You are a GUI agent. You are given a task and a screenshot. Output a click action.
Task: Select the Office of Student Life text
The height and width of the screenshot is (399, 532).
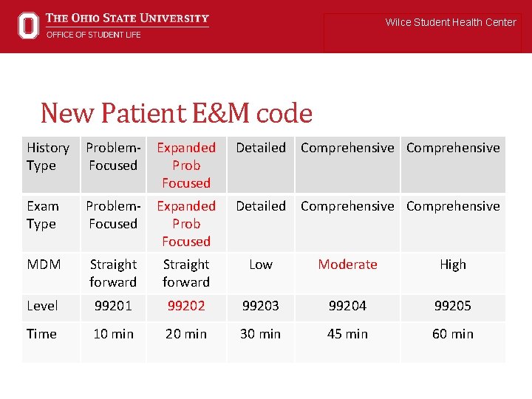(94, 35)
